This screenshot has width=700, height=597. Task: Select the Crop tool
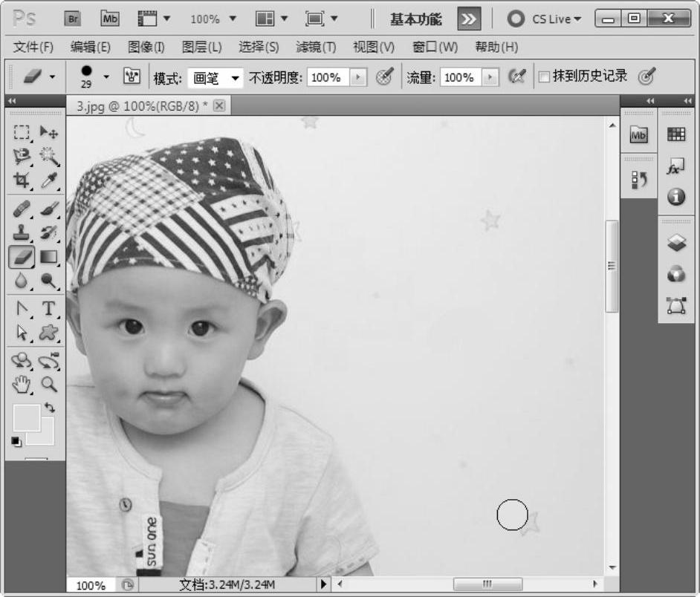pyautogui.click(x=22, y=180)
